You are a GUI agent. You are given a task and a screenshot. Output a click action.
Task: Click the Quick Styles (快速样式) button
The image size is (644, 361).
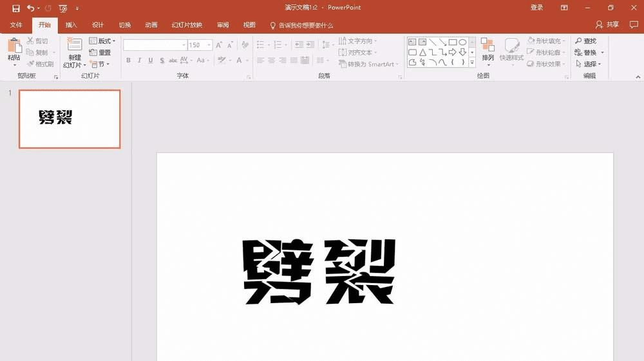[x=511, y=51]
